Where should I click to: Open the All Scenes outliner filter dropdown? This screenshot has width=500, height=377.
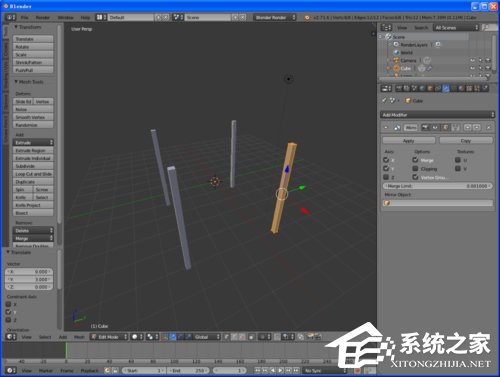point(456,28)
